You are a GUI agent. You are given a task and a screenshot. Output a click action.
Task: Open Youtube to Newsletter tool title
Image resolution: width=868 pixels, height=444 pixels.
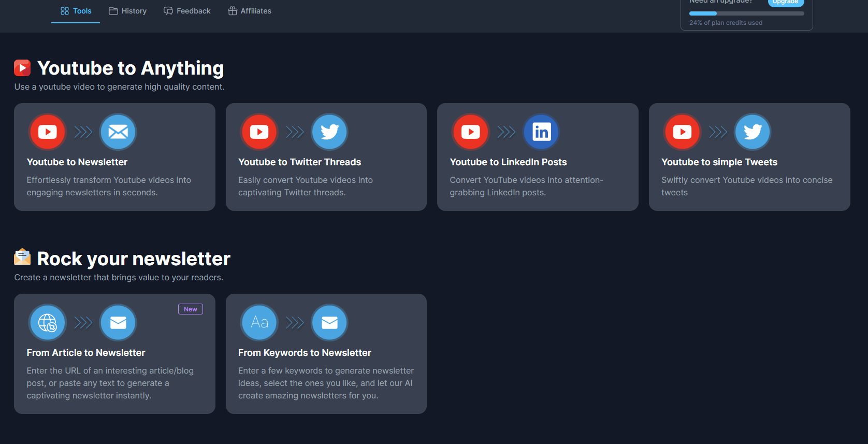[77, 162]
